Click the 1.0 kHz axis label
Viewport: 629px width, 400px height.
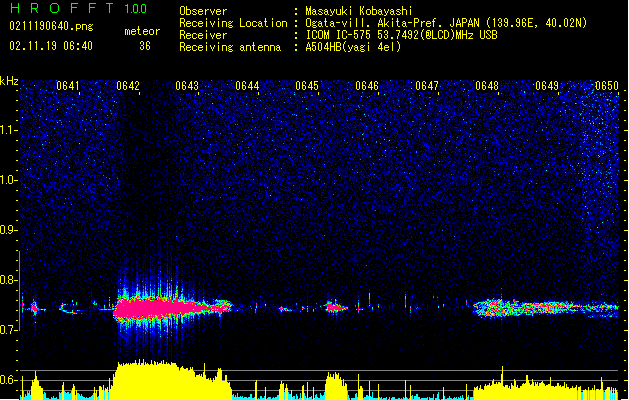tap(9, 180)
